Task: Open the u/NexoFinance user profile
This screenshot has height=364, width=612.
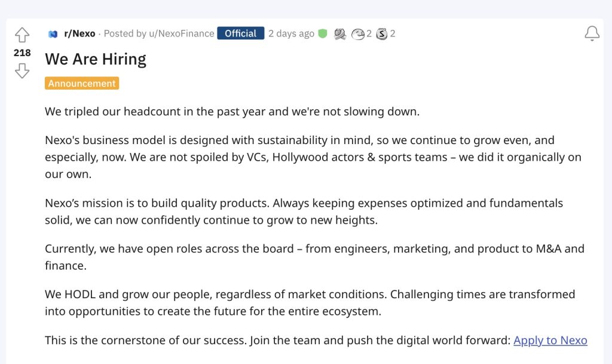Action: click(x=182, y=33)
